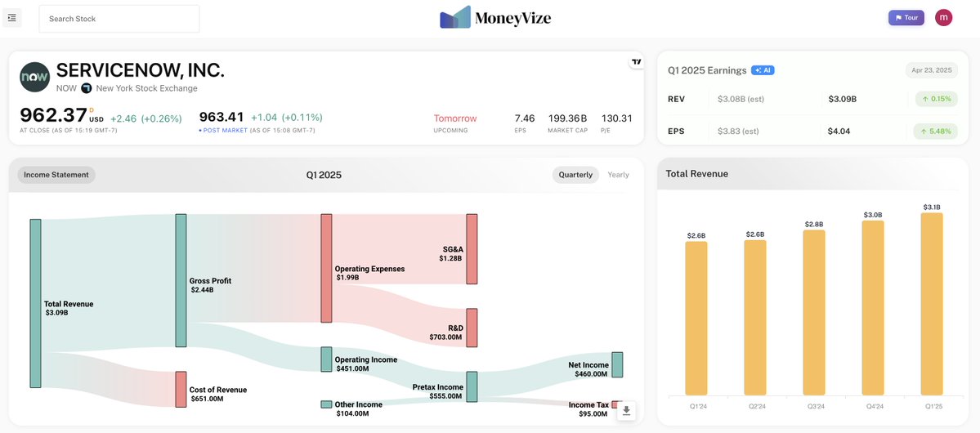Viewport: 980px width, 433px height.
Task: Start the Tour button
Action: click(906, 17)
